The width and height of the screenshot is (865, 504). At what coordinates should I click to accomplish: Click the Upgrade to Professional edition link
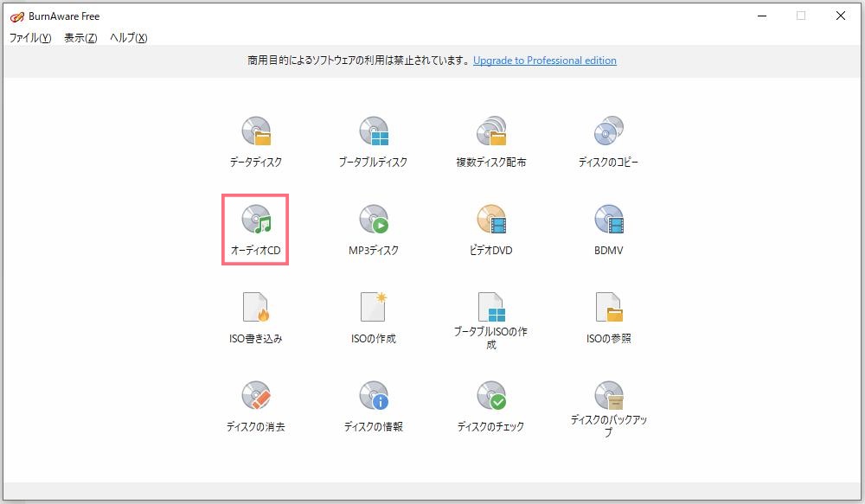(x=545, y=61)
